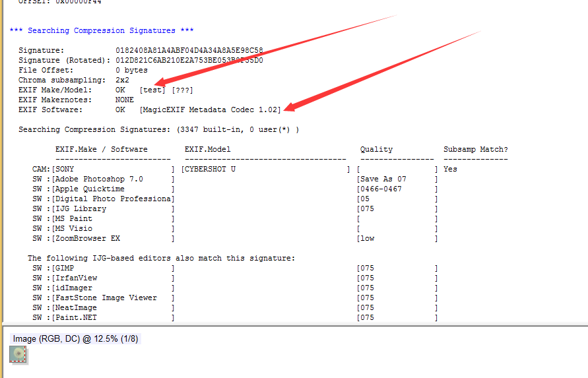Click the EXIF Makernotes 'NONE' value
588x378 pixels.
(x=125, y=100)
